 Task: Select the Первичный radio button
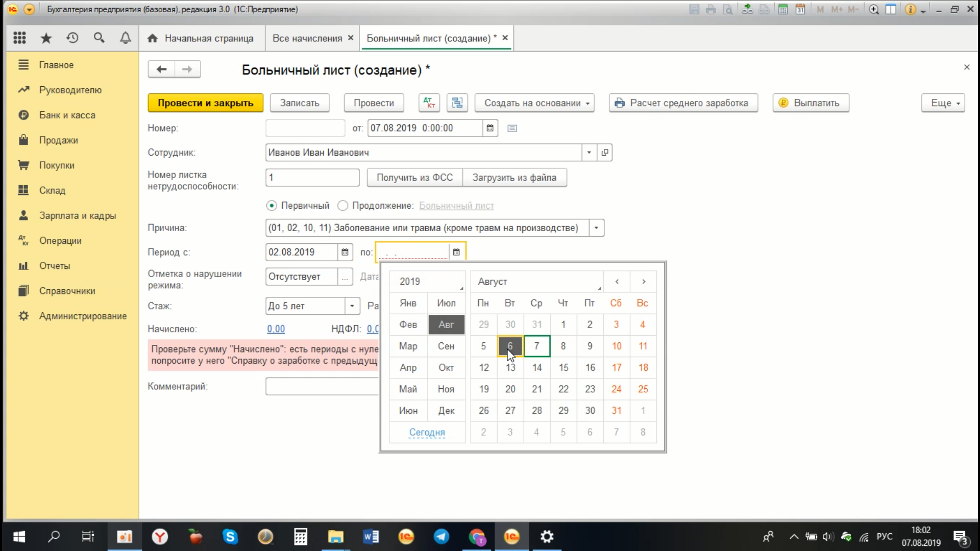(x=272, y=206)
